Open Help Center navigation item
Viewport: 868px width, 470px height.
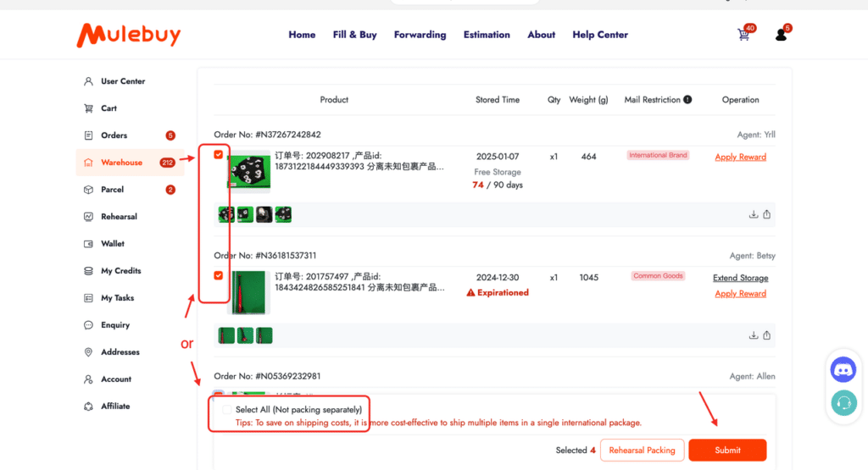click(600, 35)
